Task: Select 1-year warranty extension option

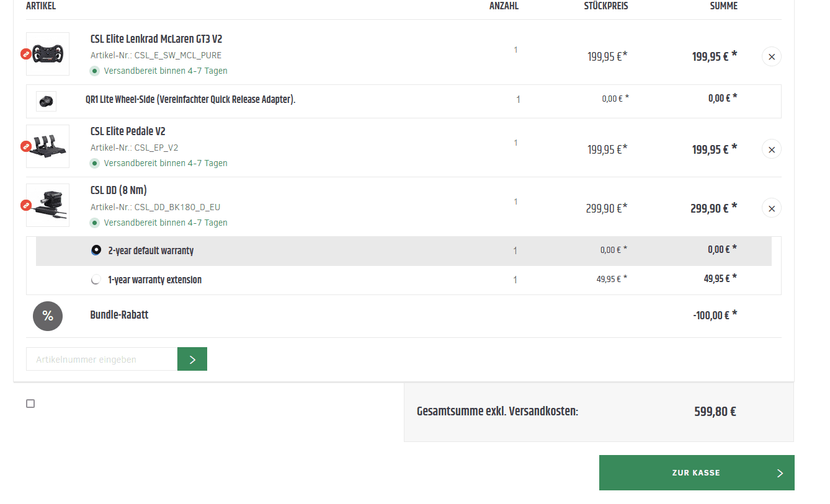Action: coord(96,280)
